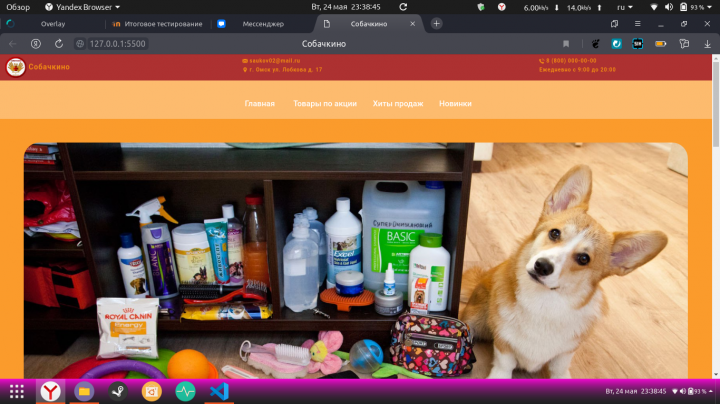Switch to the Overlay tab
The width and height of the screenshot is (720, 404).
coord(53,24)
